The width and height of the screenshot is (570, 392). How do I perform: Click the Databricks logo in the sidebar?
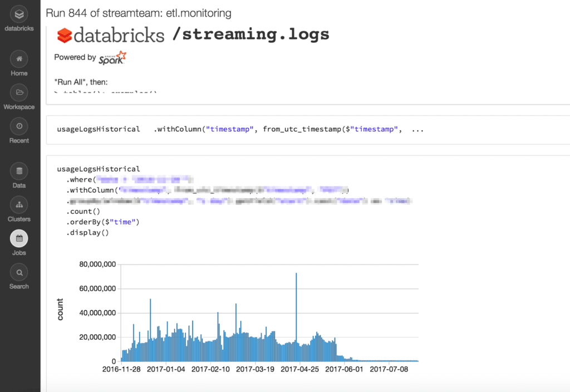(19, 14)
